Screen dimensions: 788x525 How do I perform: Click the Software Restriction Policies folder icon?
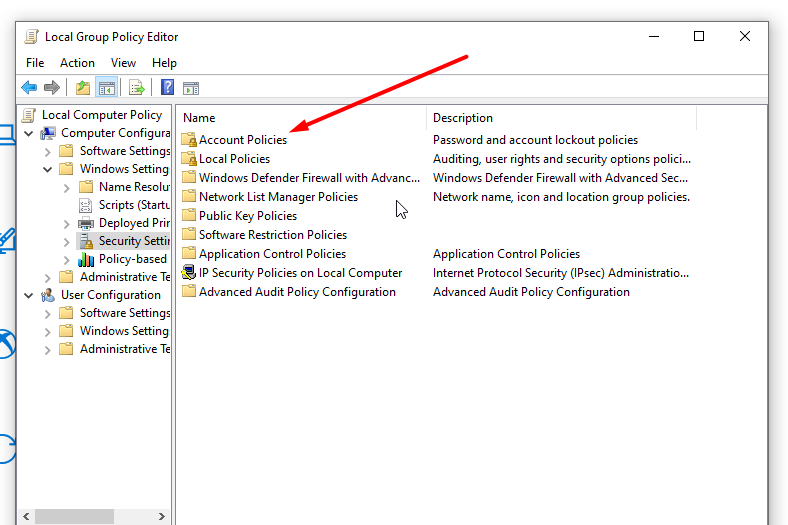(x=189, y=235)
